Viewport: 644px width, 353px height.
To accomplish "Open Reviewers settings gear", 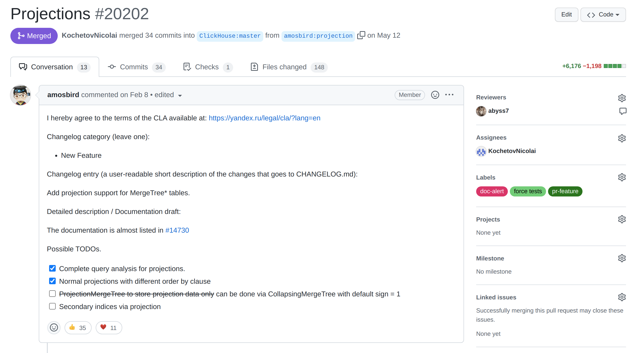I will (x=622, y=98).
